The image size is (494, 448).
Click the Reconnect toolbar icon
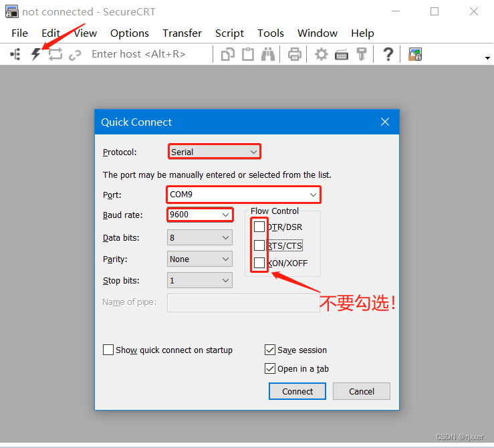coord(55,54)
